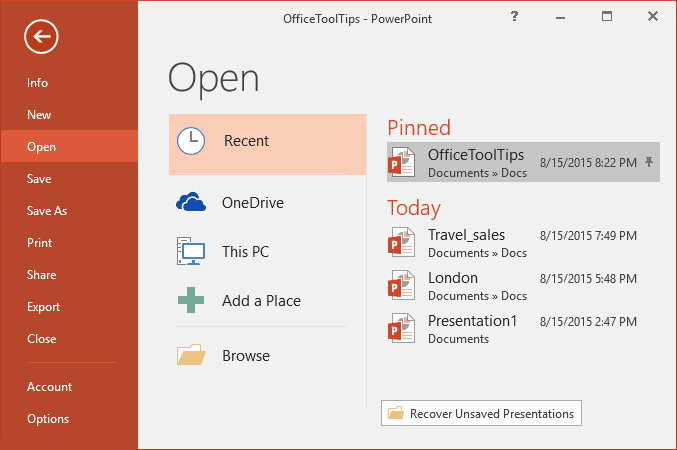Select Export in the sidebar

tap(43, 307)
